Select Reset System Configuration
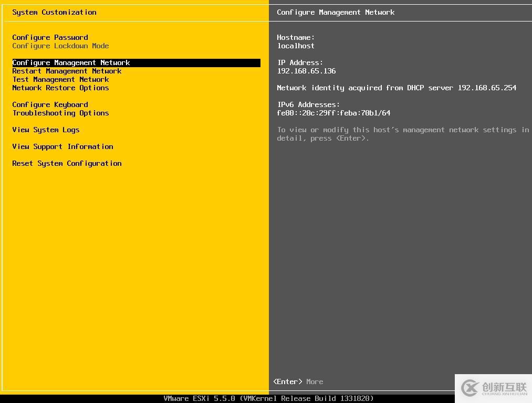The height and width of the screenshot is (403, 532). (67, 163)
